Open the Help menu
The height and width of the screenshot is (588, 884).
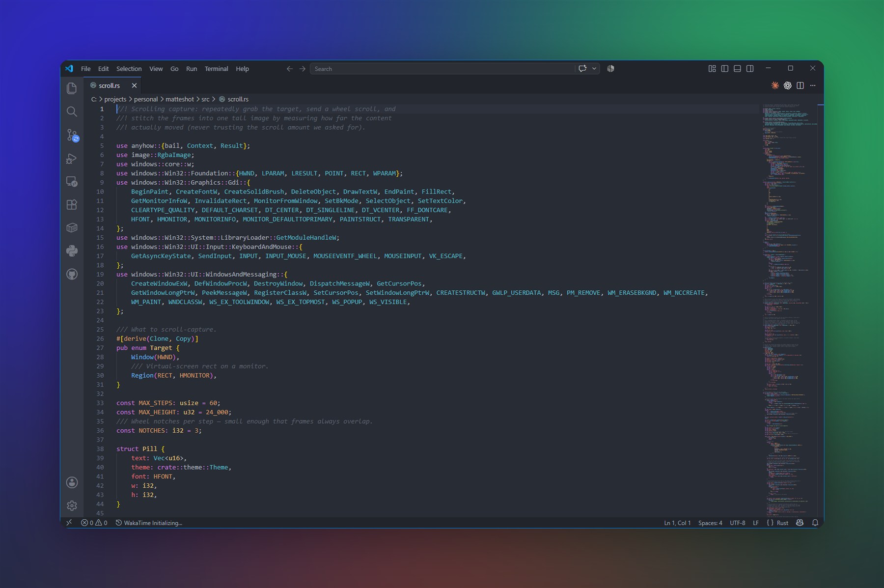[x=242, y=69]
